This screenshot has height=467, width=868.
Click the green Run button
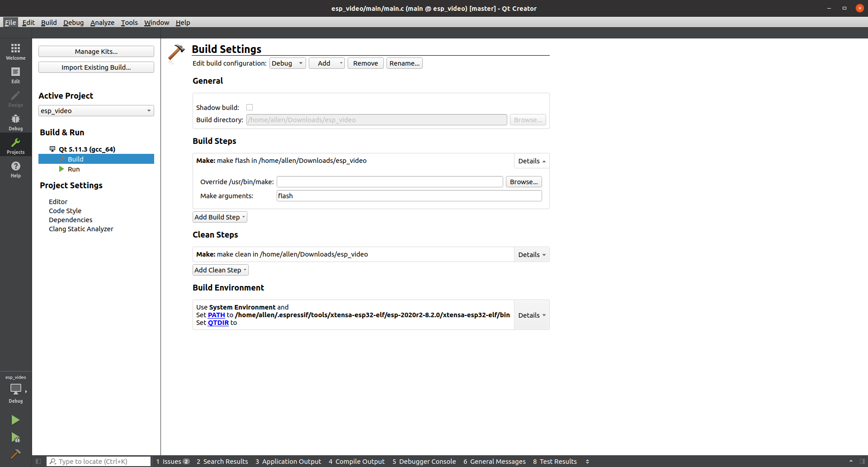pyautogui.click(x=15, y=420)
